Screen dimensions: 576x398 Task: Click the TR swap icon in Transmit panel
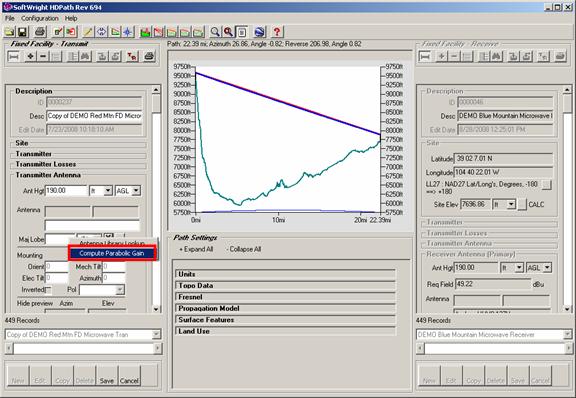point(132,56)
